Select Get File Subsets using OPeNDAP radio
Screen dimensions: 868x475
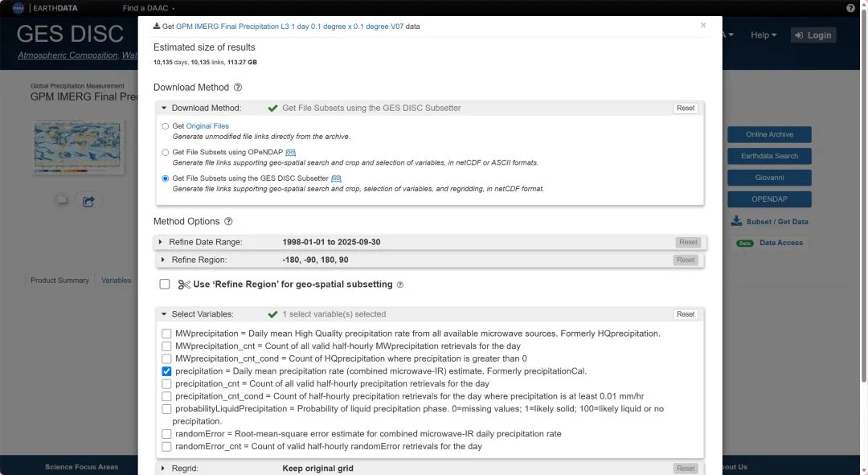165,152
